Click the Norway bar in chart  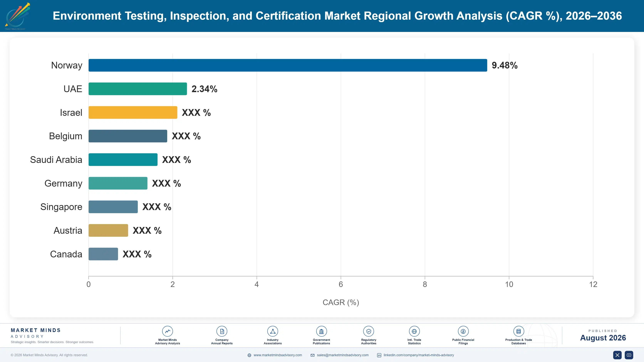288,65
